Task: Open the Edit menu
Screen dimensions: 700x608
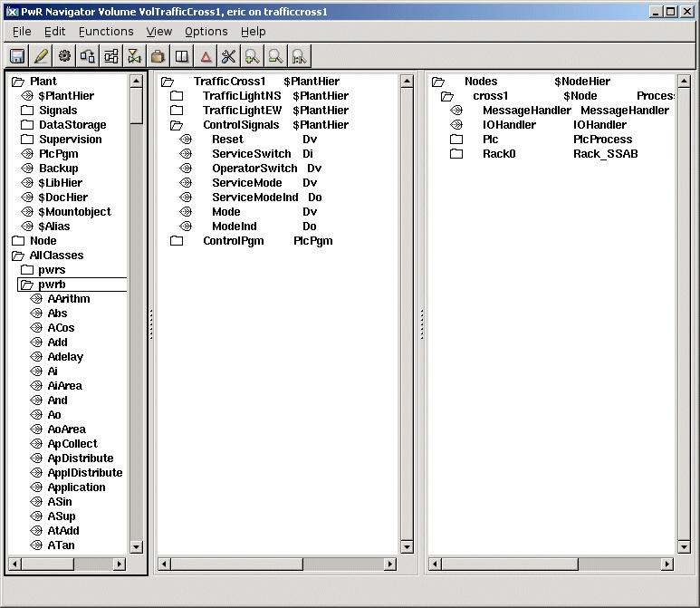Action: click(x=54, y=32)
